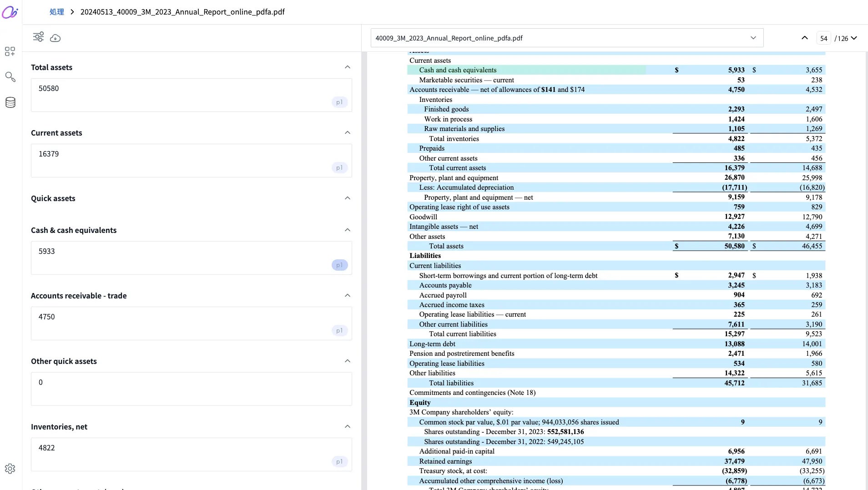The image size is (868, 490).
Task: Click highlighted Cash and cash equivalents row
Action: [526, 70]
